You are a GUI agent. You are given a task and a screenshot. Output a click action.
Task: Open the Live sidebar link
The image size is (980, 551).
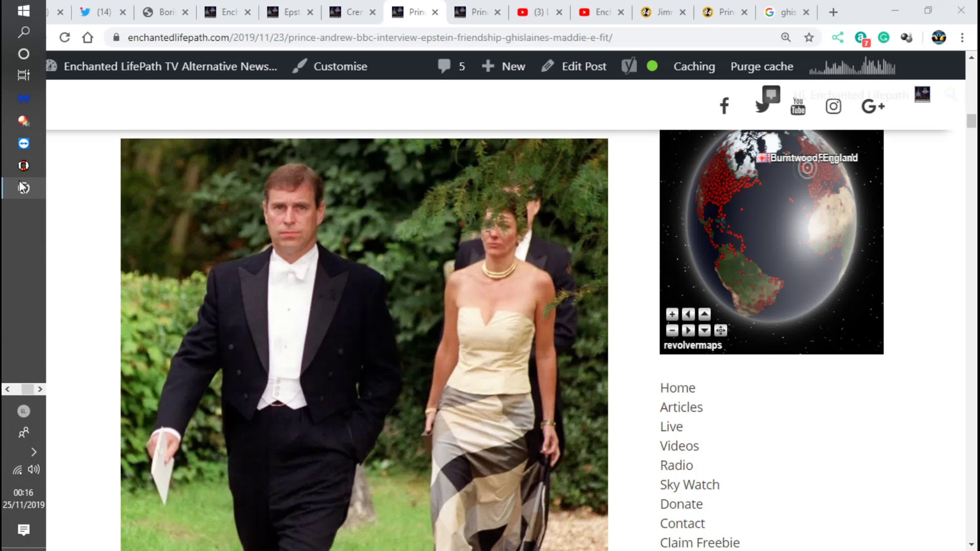[x=671, y=426]
